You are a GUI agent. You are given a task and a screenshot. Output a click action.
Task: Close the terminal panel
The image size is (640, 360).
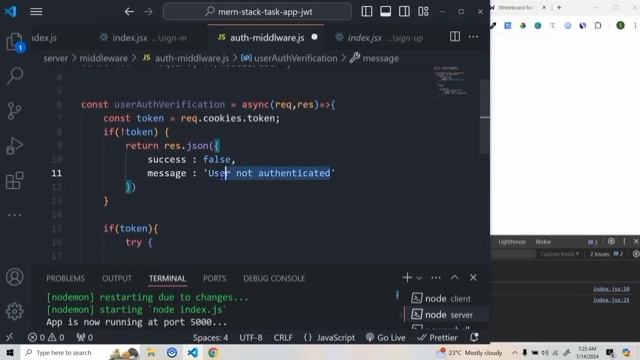473,278
